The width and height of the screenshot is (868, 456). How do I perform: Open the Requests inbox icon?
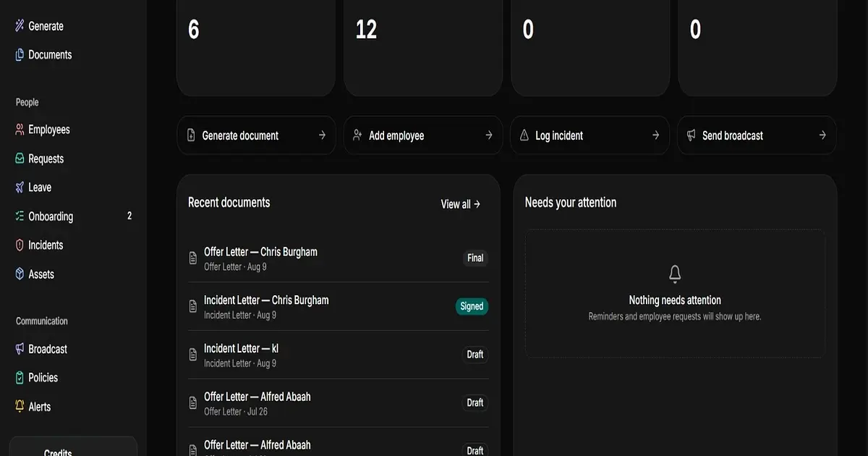click(20, 159)
